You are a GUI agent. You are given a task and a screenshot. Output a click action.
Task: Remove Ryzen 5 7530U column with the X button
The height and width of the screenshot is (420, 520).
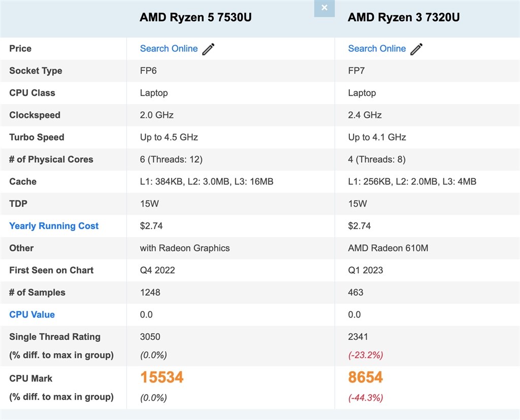[324, 8]
